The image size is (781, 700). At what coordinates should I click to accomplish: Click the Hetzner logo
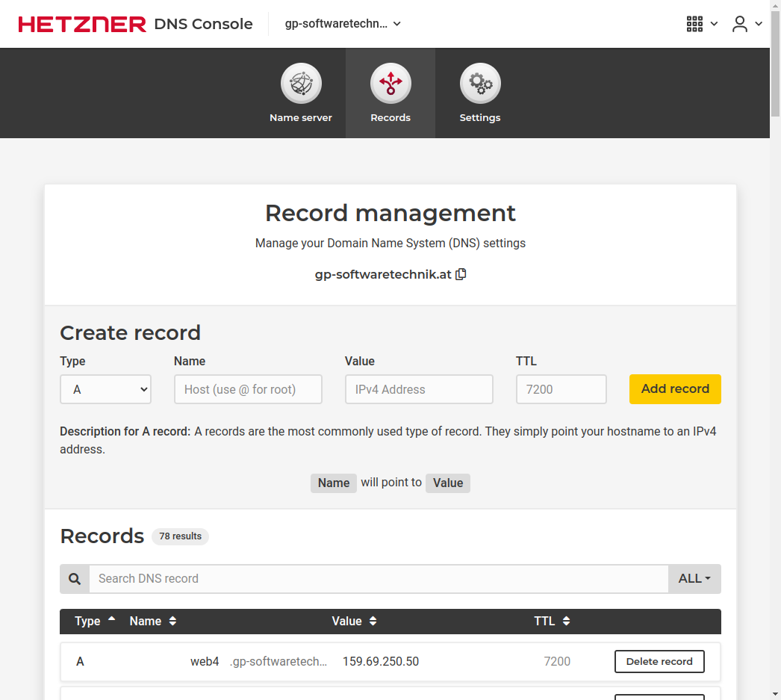click(82, 24)
